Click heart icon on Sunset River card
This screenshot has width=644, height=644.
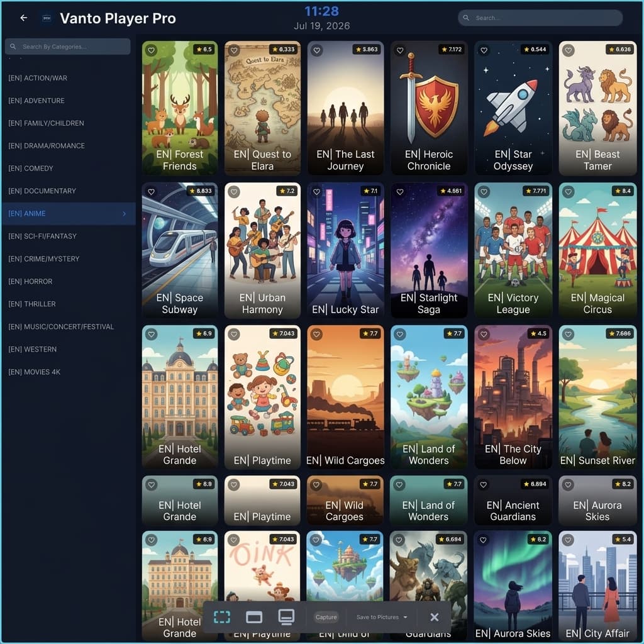[569, 334]
